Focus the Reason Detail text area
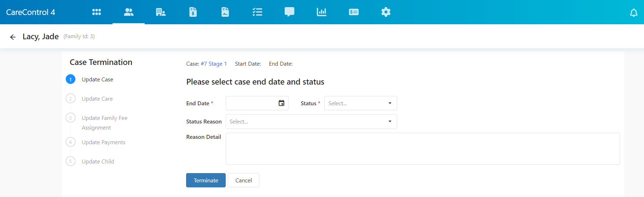Image resolution: width=644 pixels, height=197 pixels. [423, 149]
